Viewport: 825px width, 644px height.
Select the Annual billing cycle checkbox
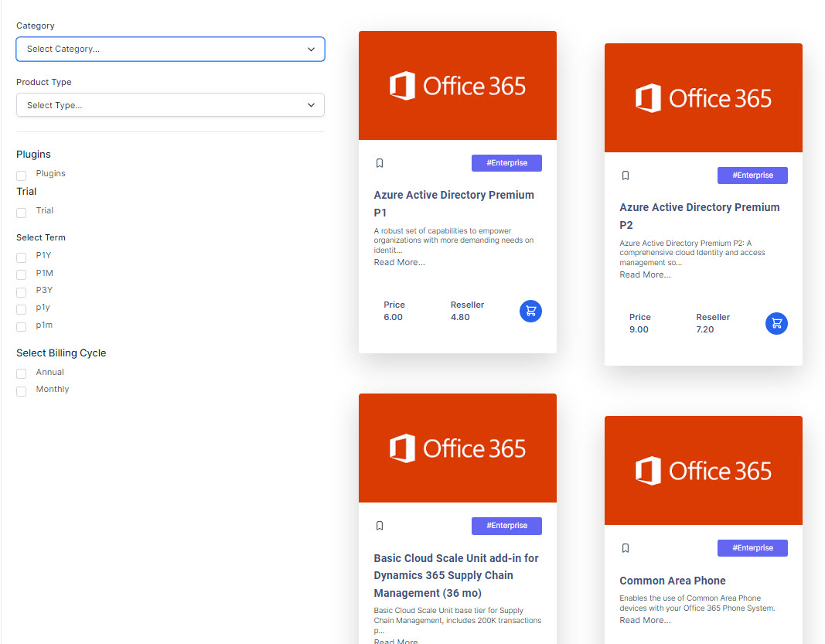[21, 373]
